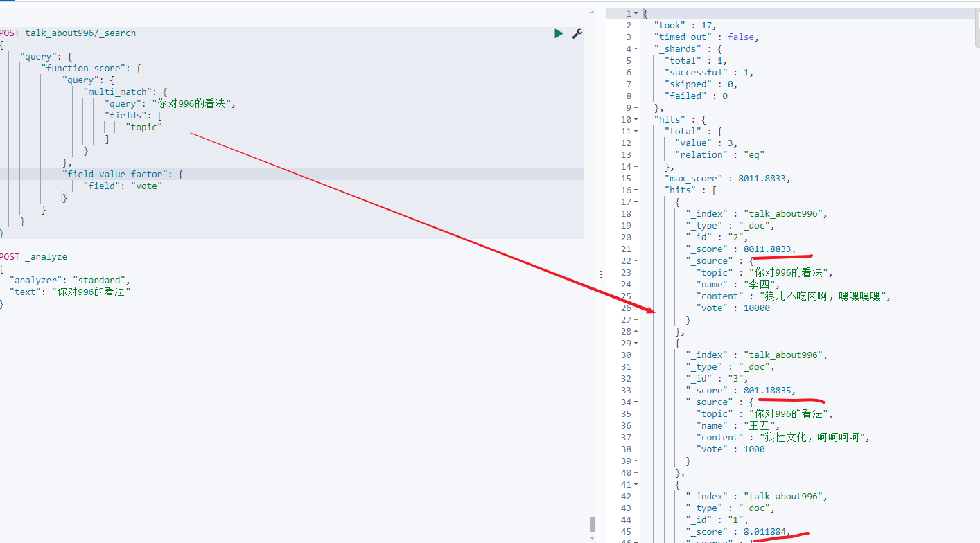Click "_id" : "1" in the response
The width and height of the screenshot is (980, 543).
717,520
